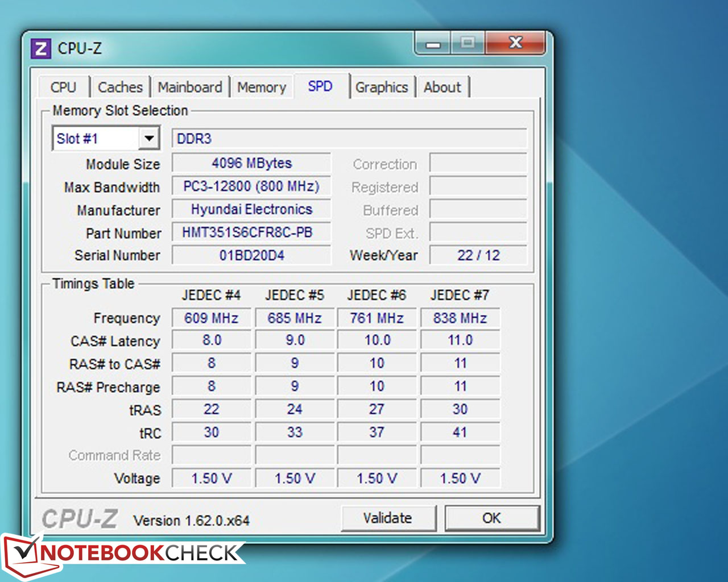The image size is (728, 582).
Task: Click the empty Buffered field
Action: point(478,209)
